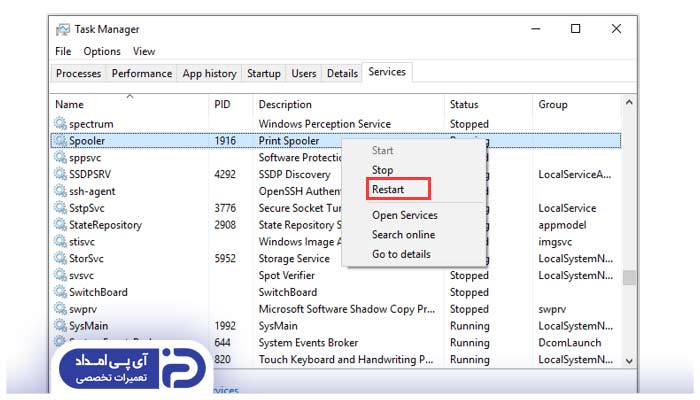Viewport: 700px width, 400px height.
Task: Click the Print Spooler description
Action: coord(289,141)
